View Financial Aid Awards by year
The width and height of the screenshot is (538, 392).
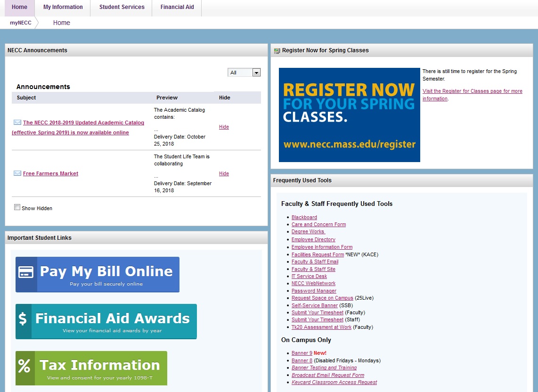click(106, 322)
